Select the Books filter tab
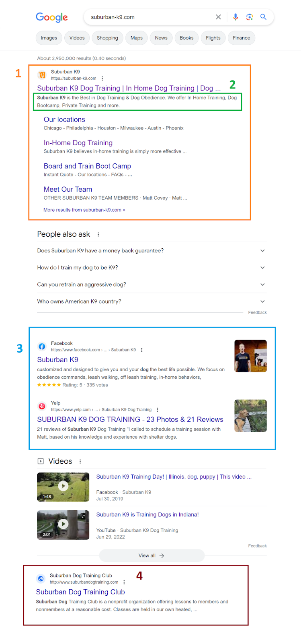The height and width of the screenshot is (644, 301). (x=186, y=38)
